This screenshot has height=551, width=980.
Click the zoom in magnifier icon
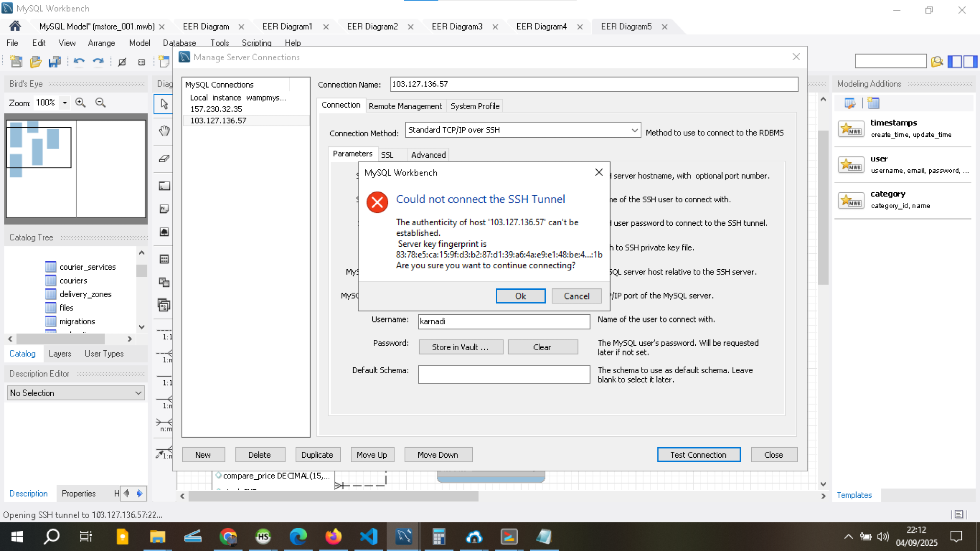[80, 103]
